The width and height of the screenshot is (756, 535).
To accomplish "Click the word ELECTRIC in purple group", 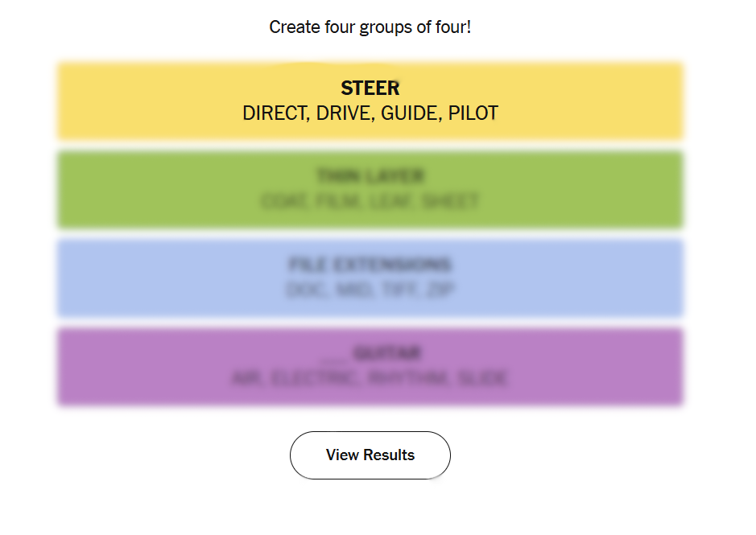I will [x=315, y=378].
